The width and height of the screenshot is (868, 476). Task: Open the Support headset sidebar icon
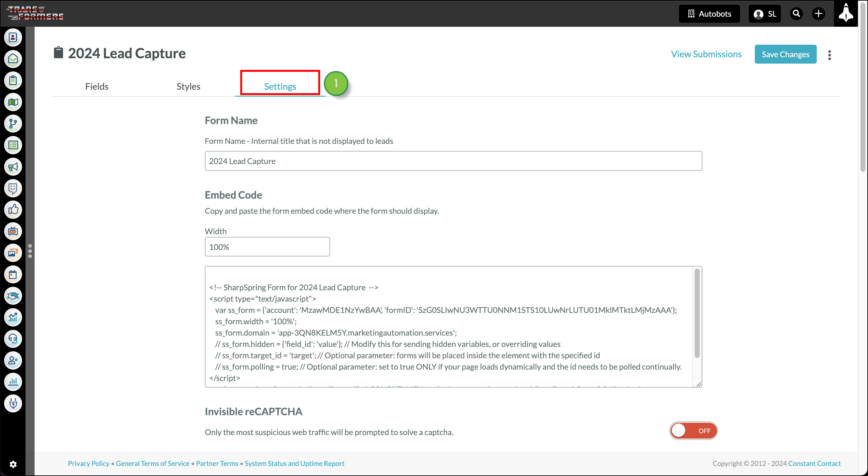[x=13, y=339]
